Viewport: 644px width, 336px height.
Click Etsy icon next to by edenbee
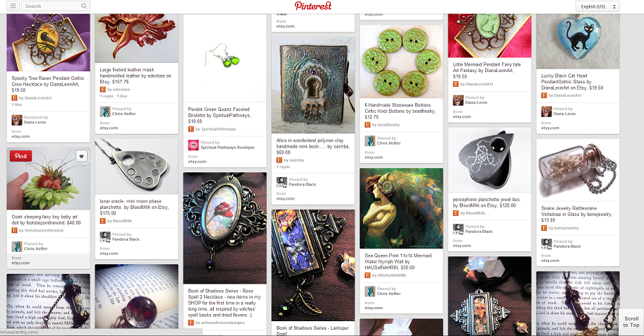(102, 90)
